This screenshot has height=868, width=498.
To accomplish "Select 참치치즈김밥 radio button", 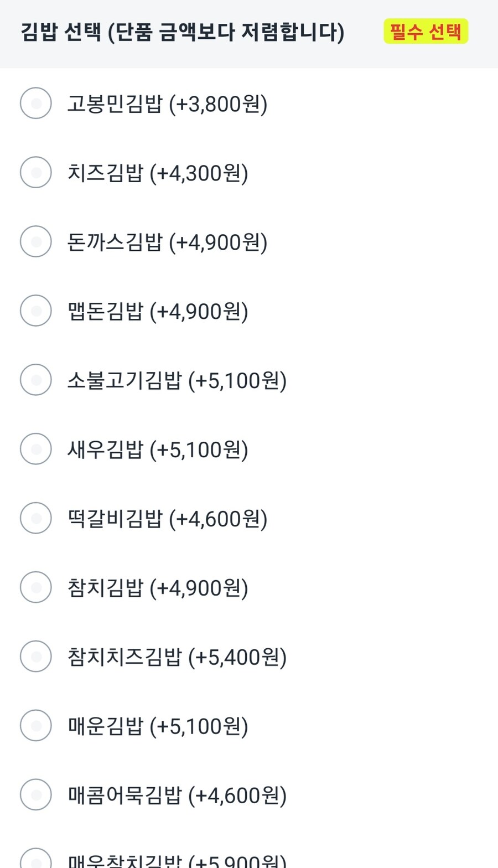I will click(36, 657).
